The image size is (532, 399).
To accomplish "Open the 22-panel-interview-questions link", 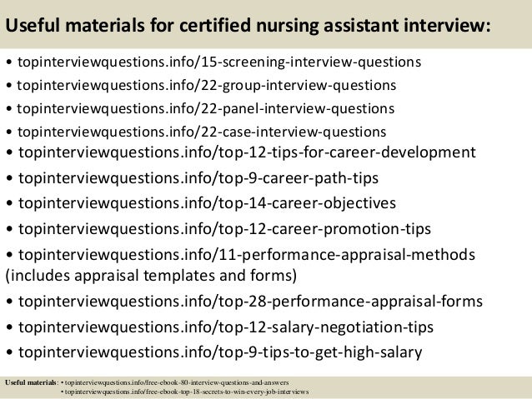I will coord(206,109).
